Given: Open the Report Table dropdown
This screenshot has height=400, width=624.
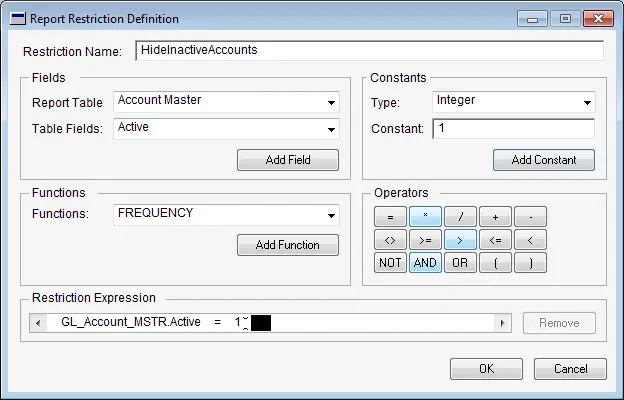Looking at the screenshot, I should click(330, 102).
